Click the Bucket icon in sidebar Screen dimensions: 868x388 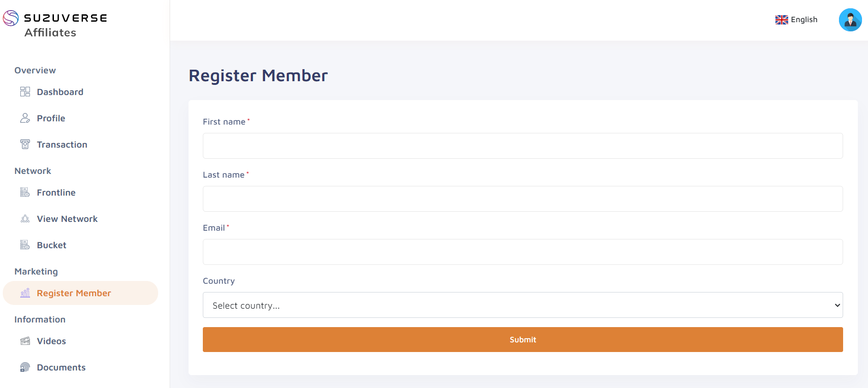tap(25, 245)
